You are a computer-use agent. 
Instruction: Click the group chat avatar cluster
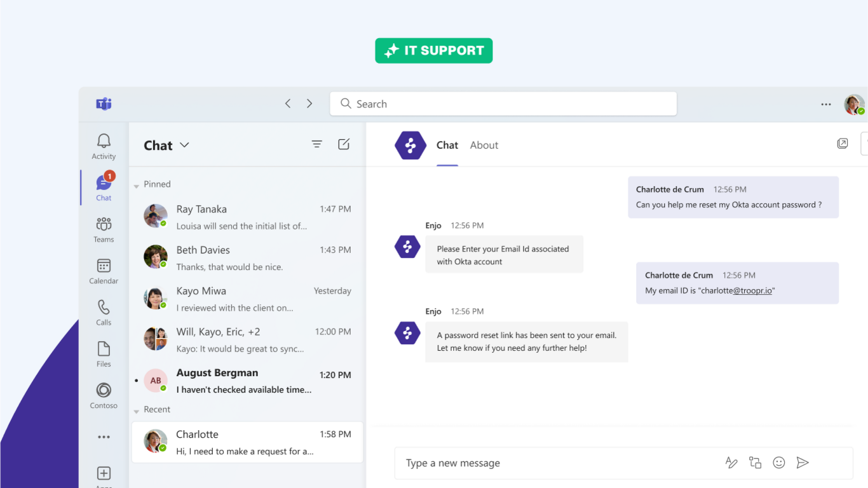click(155, 339)
